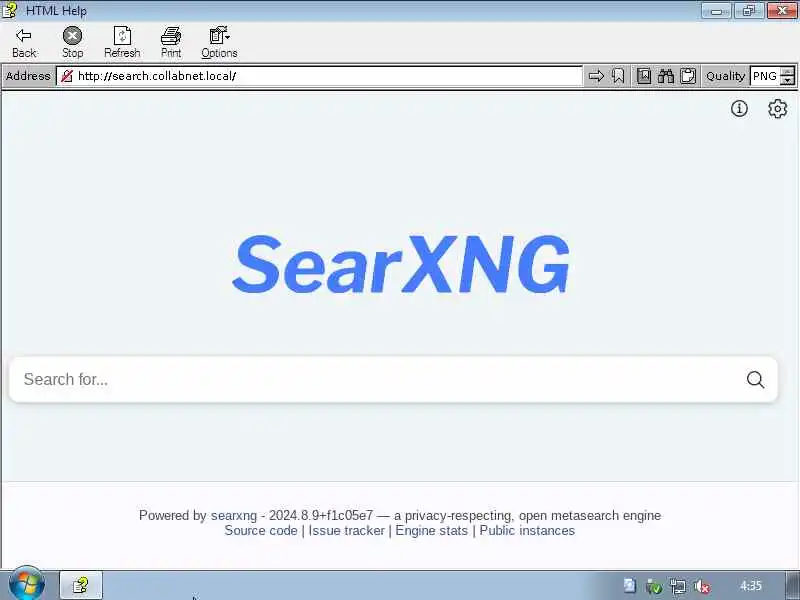Click the taskbar clock showing 4:35

(x=751, y=586)
